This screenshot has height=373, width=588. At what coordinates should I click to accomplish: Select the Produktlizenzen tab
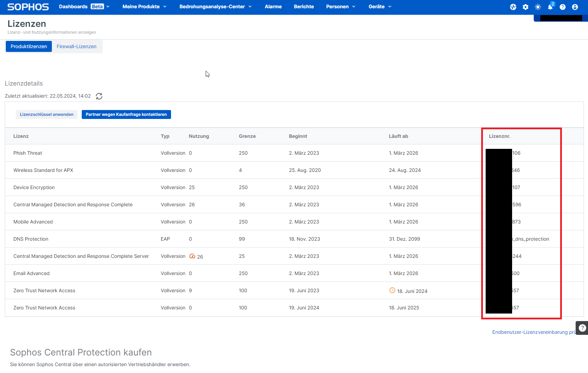click(29, 46)
